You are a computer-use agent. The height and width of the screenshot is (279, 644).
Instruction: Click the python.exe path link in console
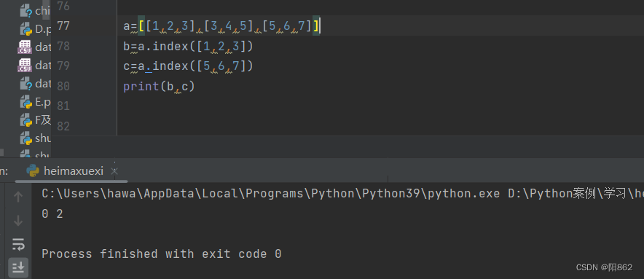point(271,194)
